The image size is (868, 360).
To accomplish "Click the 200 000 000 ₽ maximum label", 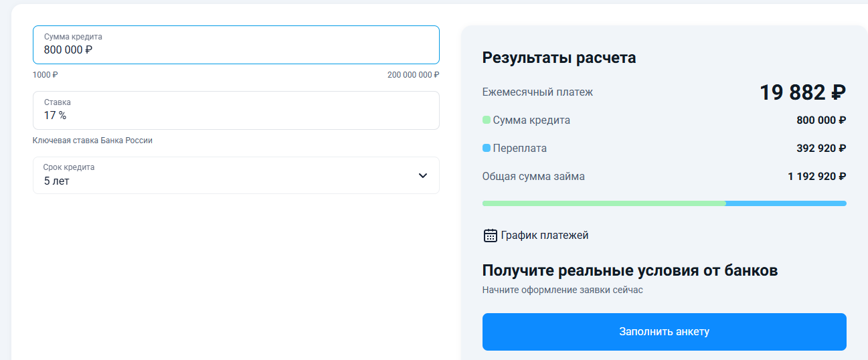I will tap(413, 75).
